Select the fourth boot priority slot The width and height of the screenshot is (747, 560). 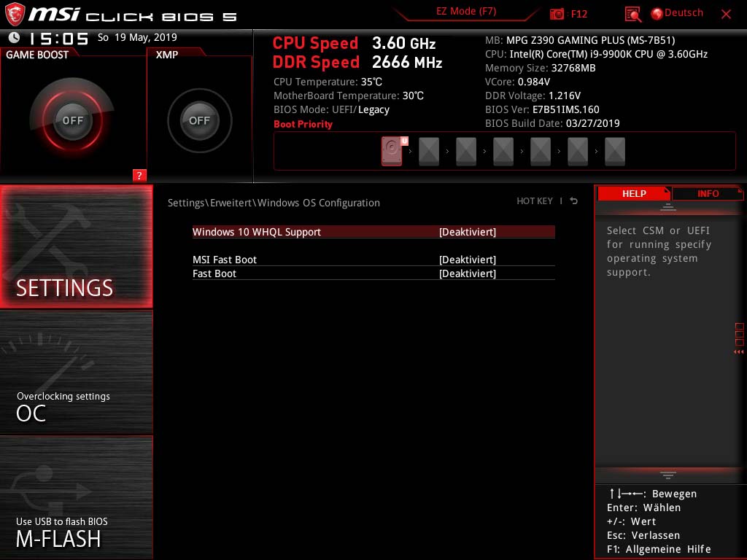point(503,152)
